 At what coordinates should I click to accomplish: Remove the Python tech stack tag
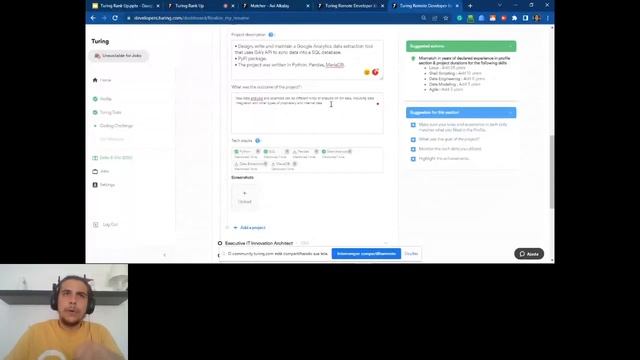(258, 151)
